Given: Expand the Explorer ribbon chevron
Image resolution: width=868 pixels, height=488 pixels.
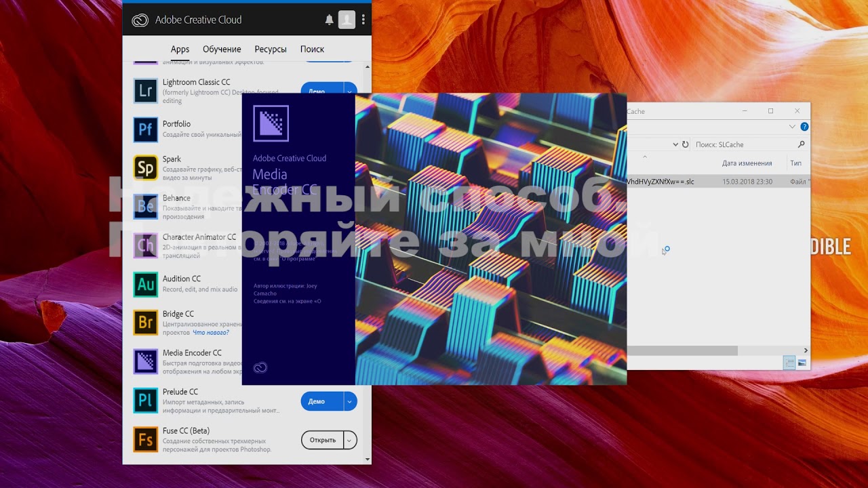Looking at the screenshot, I should click(x=792, y=127).
